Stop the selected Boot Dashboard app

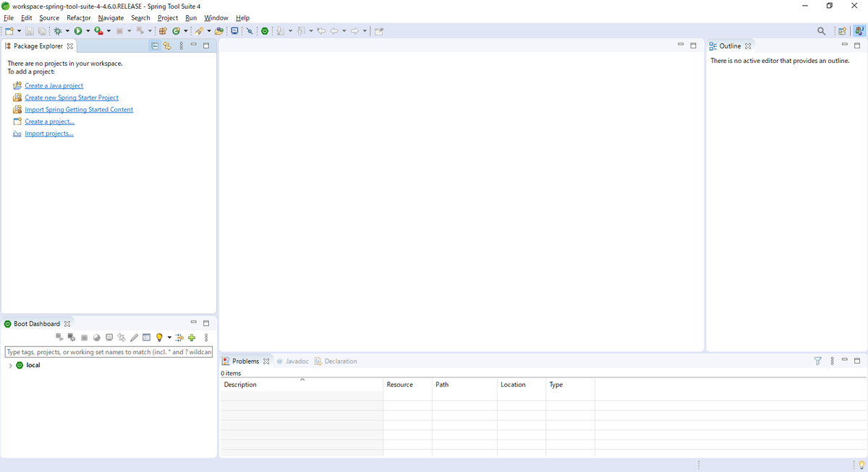coord(84,337)
